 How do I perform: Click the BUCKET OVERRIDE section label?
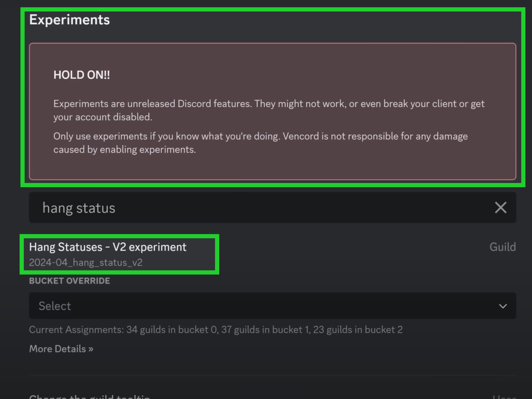69,280
